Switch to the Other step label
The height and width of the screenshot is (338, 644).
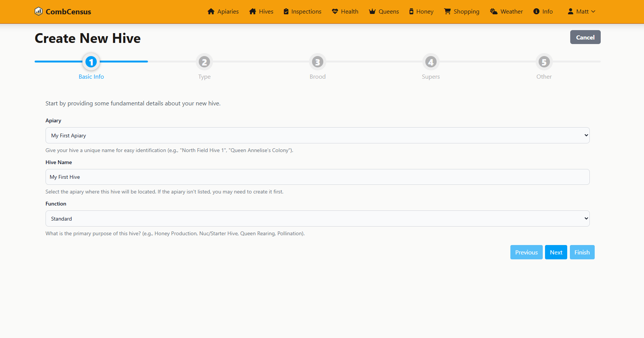pyautogui.click(x=544, y=77)
